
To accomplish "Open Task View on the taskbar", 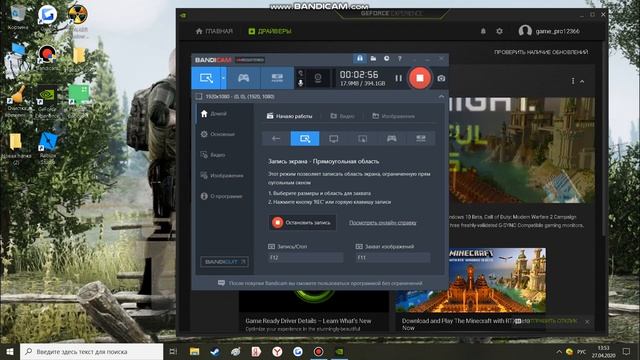I will pyautogui.click(x=173, y=351).
